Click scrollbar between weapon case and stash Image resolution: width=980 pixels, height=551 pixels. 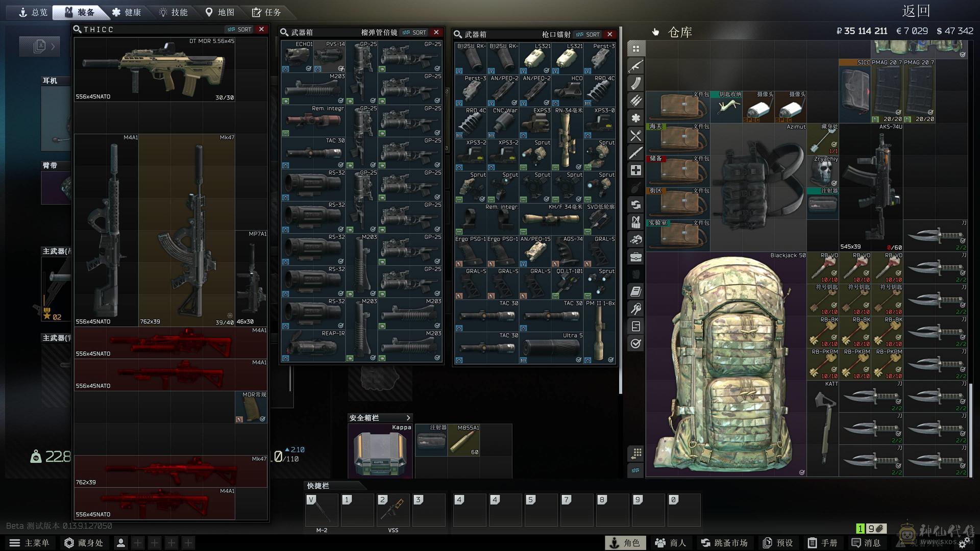(621, 210)
